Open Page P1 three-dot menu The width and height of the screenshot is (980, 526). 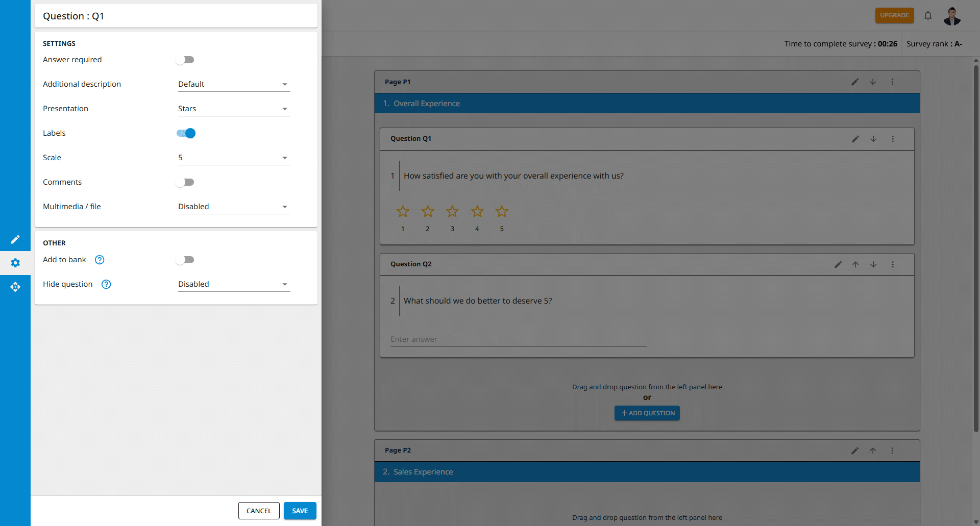coord(892,82)
